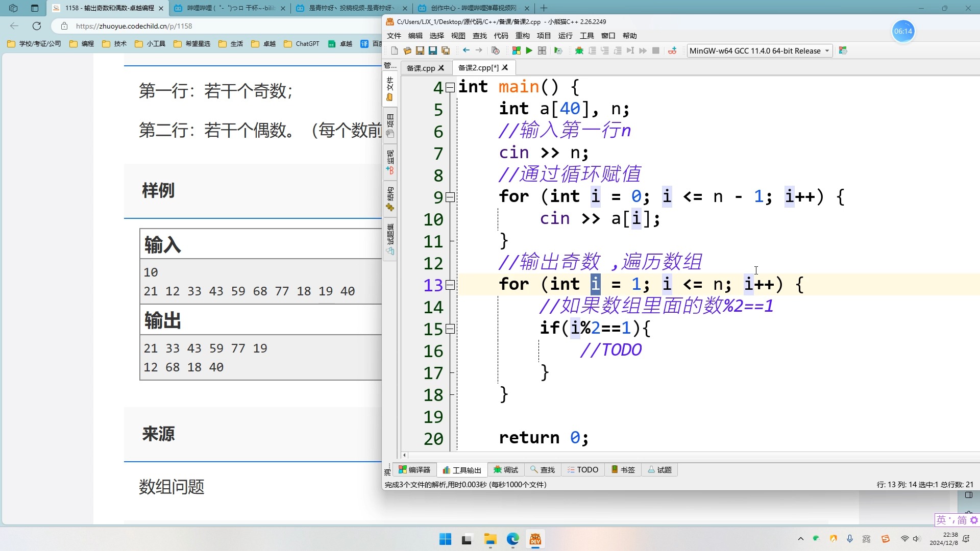The height and width of the screenshot is (551, 980).
Task: Open the 工具 menu
Action: 587,36
